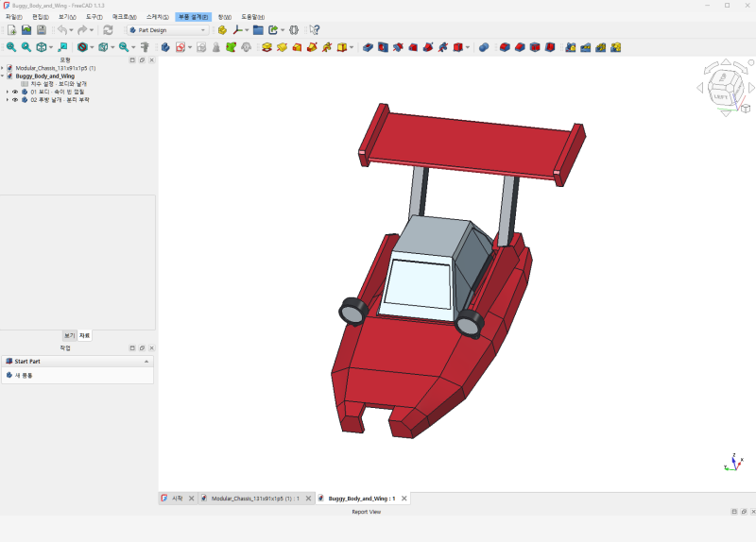
Task: Float the 모형 panel with undock icon
Action: [142, 60]
